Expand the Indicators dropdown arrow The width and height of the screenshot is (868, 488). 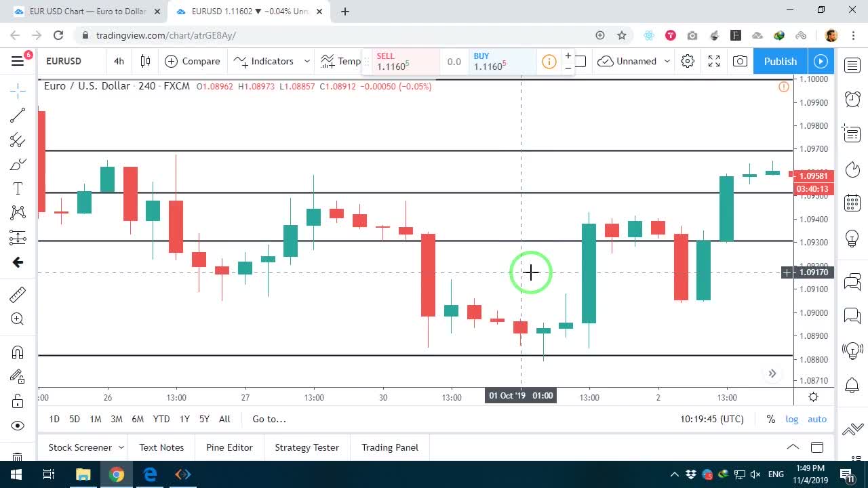307,61
